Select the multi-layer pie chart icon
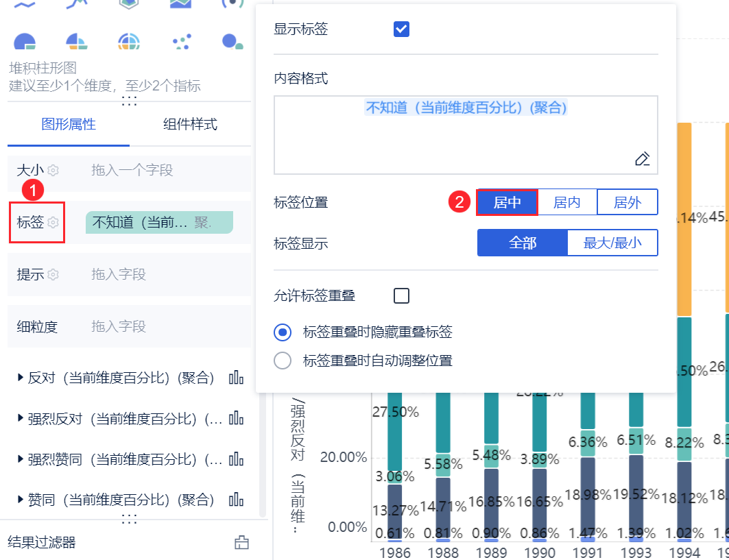This screenshot has width=729, height=560. pos(129,42)
